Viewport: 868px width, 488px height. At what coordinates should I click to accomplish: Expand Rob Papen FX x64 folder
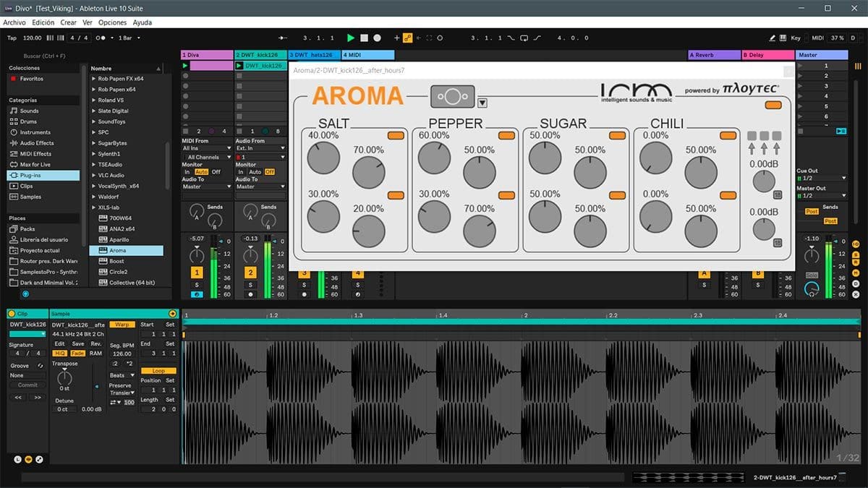(x=94, y=78)
